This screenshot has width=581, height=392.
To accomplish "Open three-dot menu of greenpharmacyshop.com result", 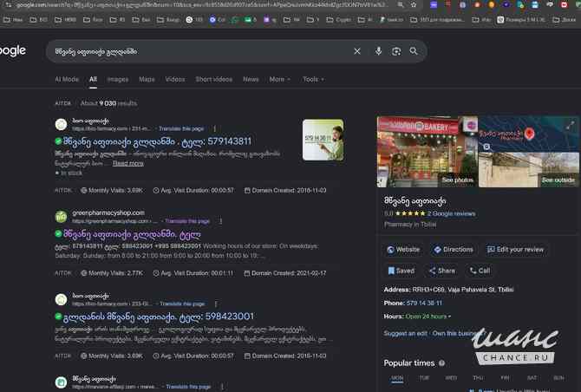I will coord(220,221).
